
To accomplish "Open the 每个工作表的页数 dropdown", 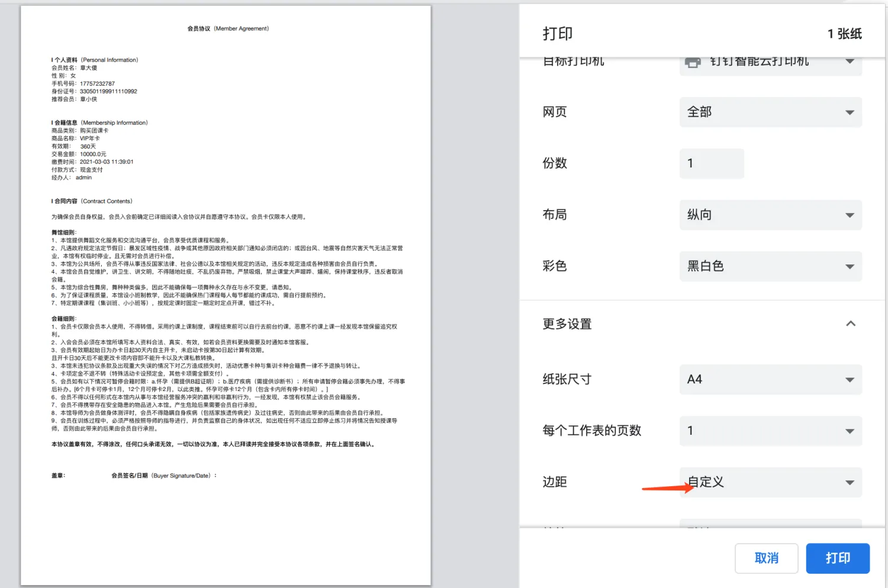I will [770, 431].
